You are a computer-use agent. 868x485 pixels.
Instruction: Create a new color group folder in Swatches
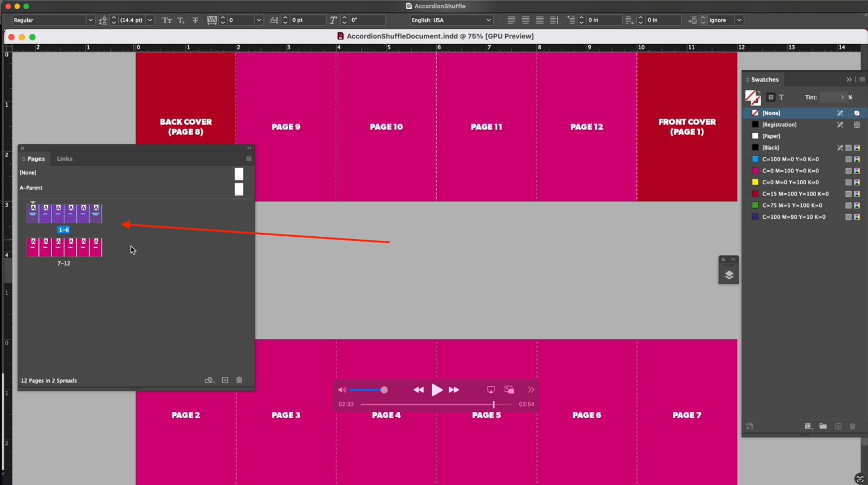point(823,426)
